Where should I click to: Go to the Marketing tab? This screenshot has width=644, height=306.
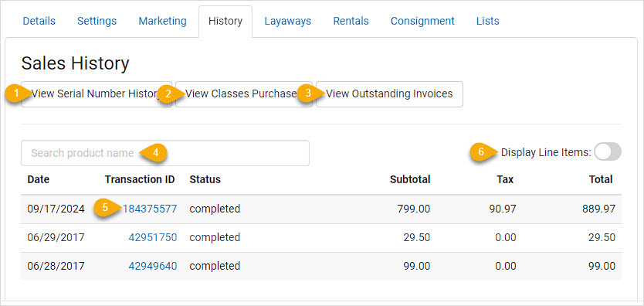click(163, 21)
